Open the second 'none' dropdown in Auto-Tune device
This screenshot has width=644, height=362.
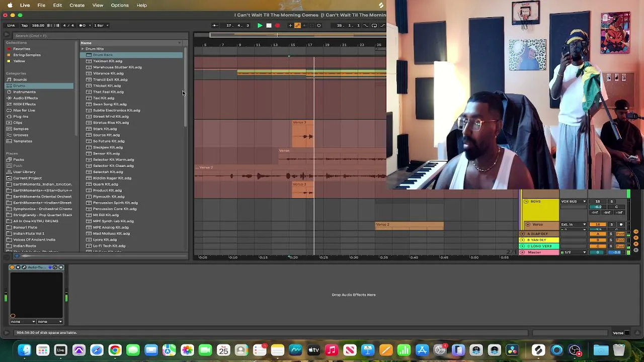click(x=50, y=322)
